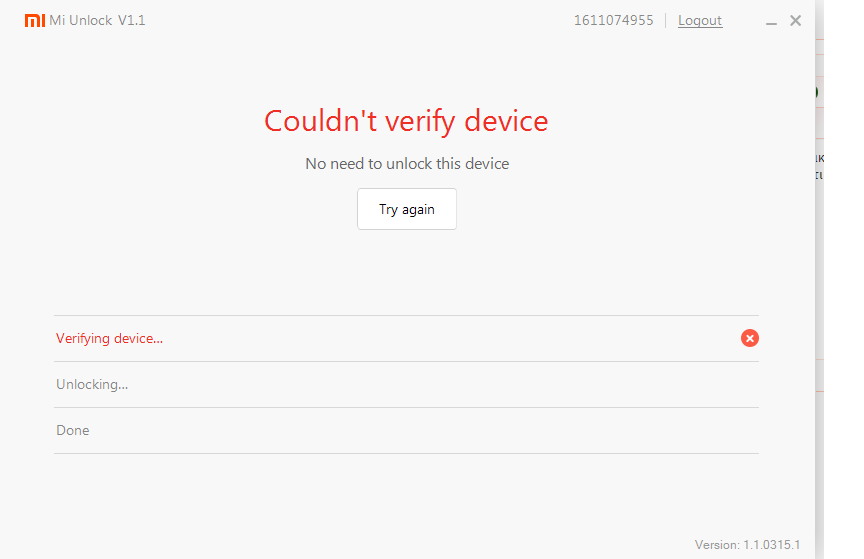Viewport: 864px width, 559px height.
Task: Click the Try again button
Action: 407,209
